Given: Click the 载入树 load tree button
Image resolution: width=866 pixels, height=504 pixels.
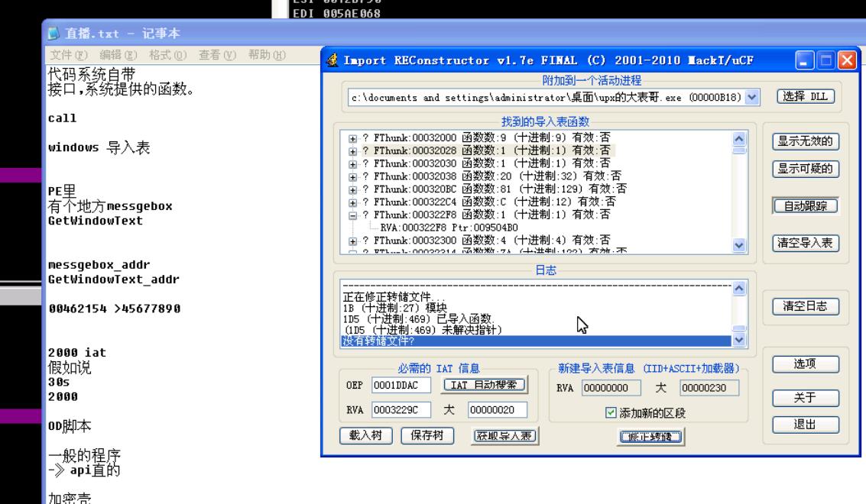Looking at the screenshot, I should pyautogui.click(x=365, y=435).
